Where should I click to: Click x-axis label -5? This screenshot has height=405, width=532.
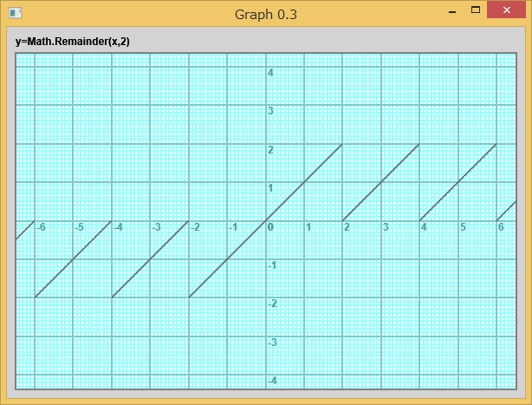point(79,227)
